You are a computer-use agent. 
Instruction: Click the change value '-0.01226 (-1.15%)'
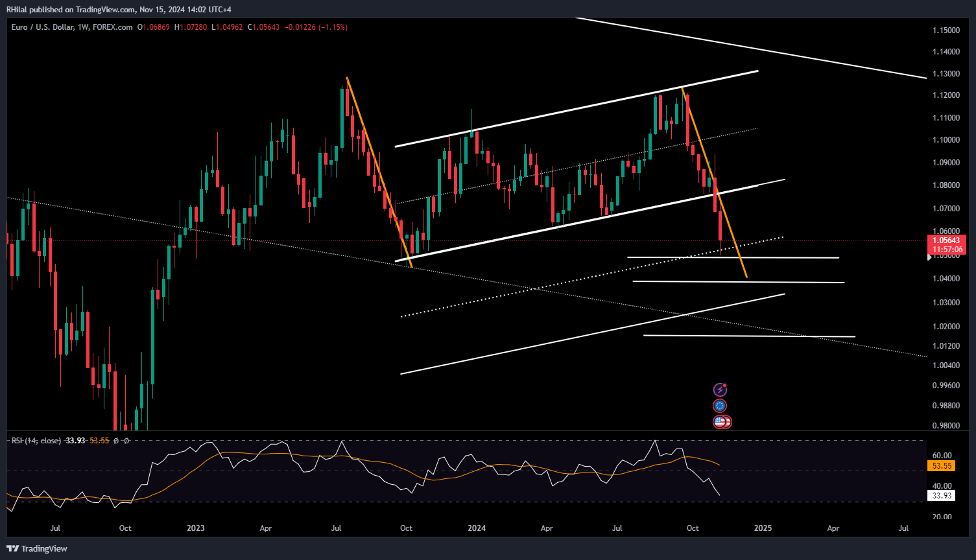coord(316,27)
